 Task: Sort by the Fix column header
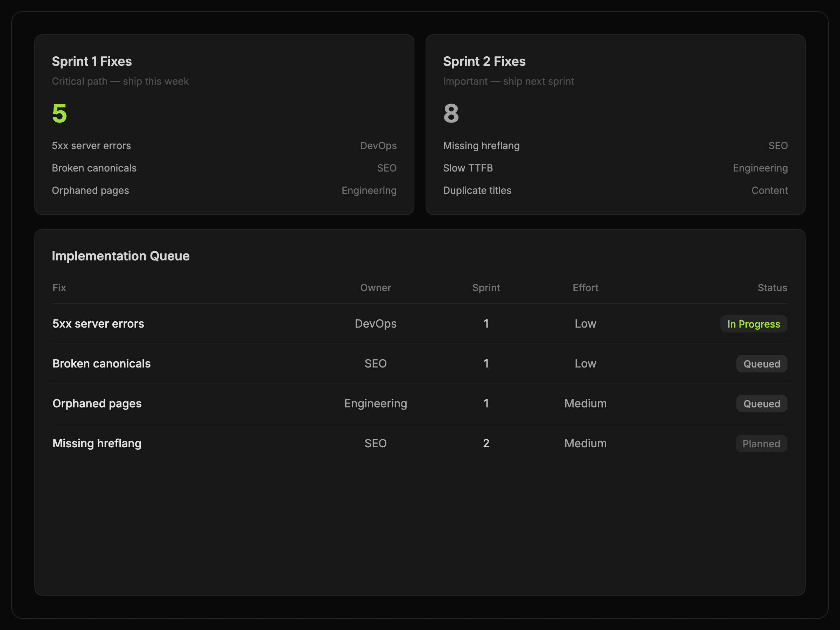click(x=59, y=287)
